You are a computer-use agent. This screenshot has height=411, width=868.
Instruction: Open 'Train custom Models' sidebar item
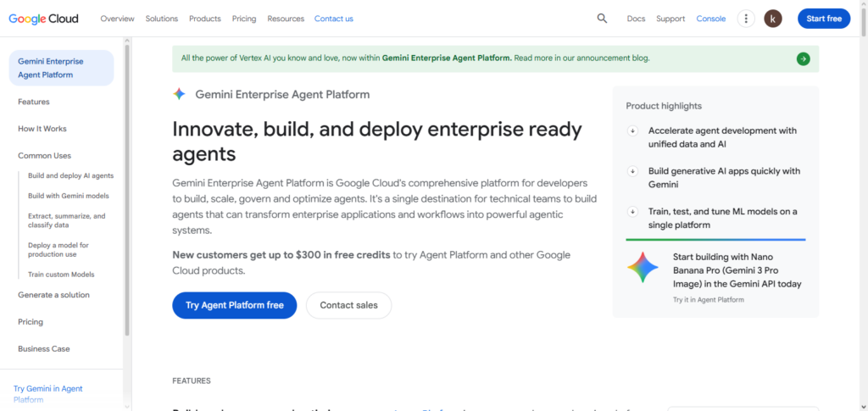[61, 275]
